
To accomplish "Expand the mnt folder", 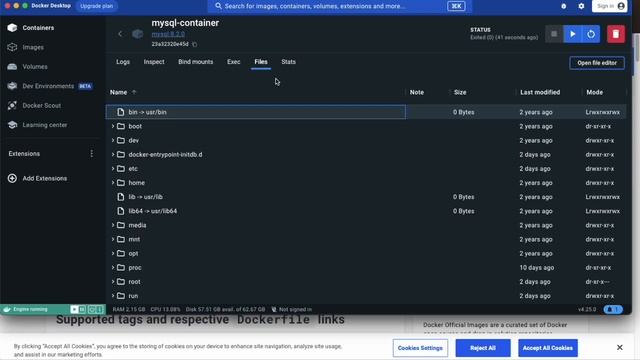I will (x=113, y=239).
